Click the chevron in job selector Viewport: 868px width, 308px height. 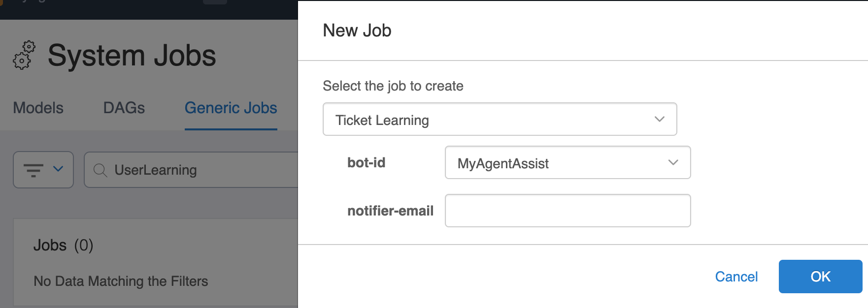pos(659,119)
